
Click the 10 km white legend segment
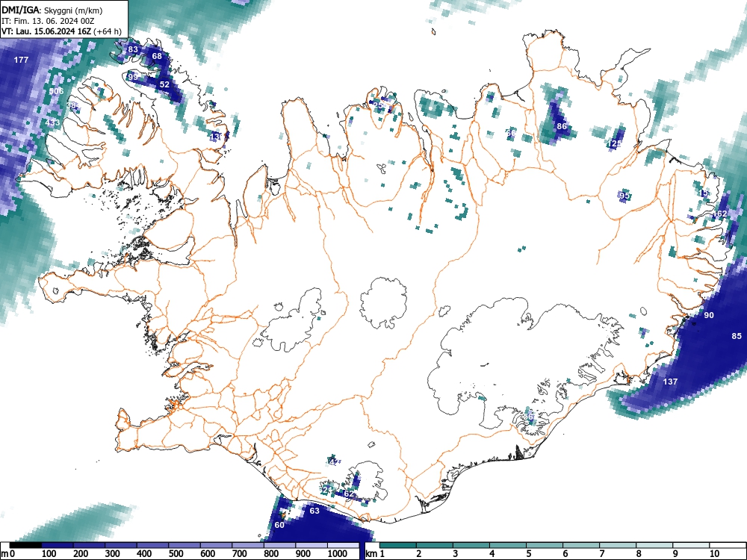728,545
